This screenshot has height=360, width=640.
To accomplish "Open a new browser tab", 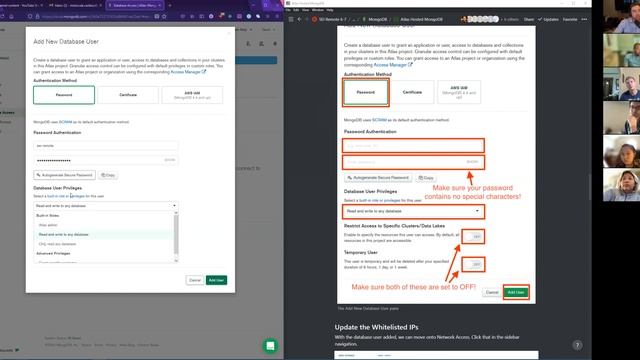I will 170,5.
